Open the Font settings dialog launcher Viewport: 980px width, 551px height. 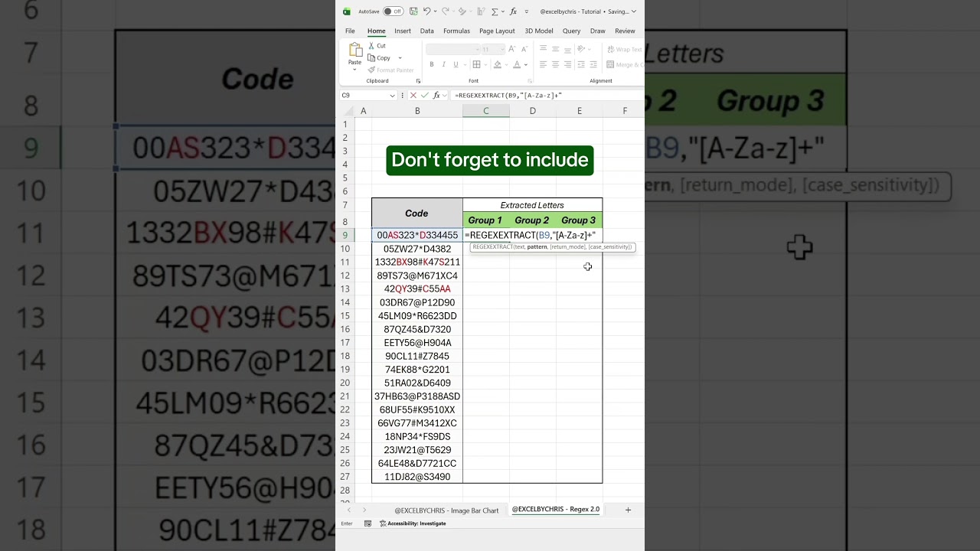529,81
